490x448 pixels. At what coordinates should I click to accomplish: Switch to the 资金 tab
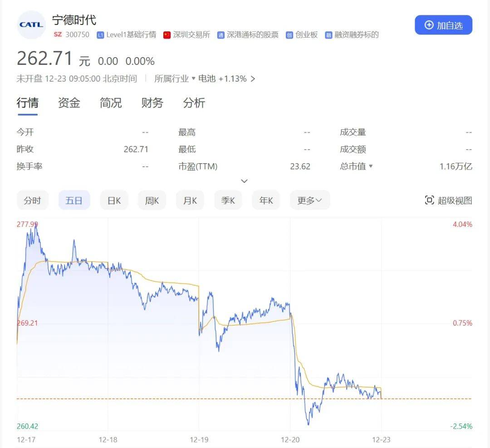click(x=69, y=103)
